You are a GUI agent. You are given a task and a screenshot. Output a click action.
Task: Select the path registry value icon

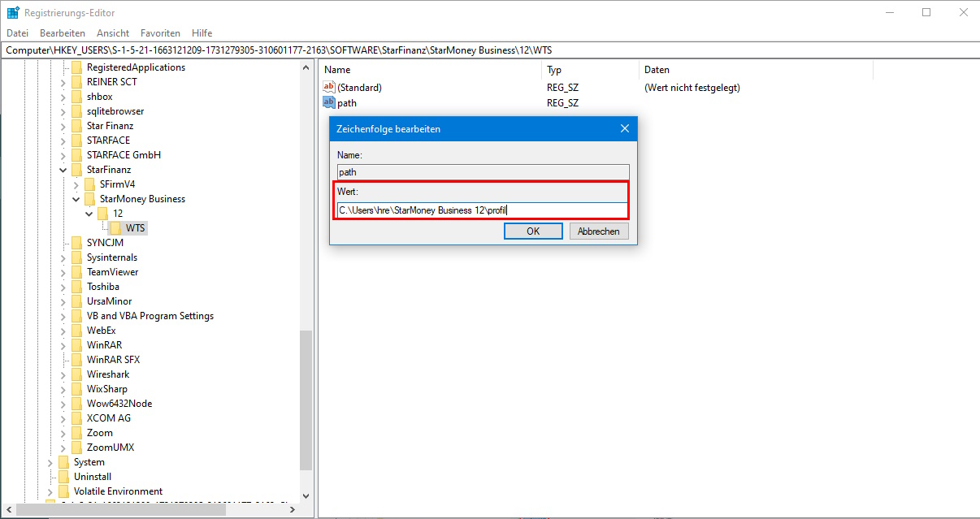(329, 102)
